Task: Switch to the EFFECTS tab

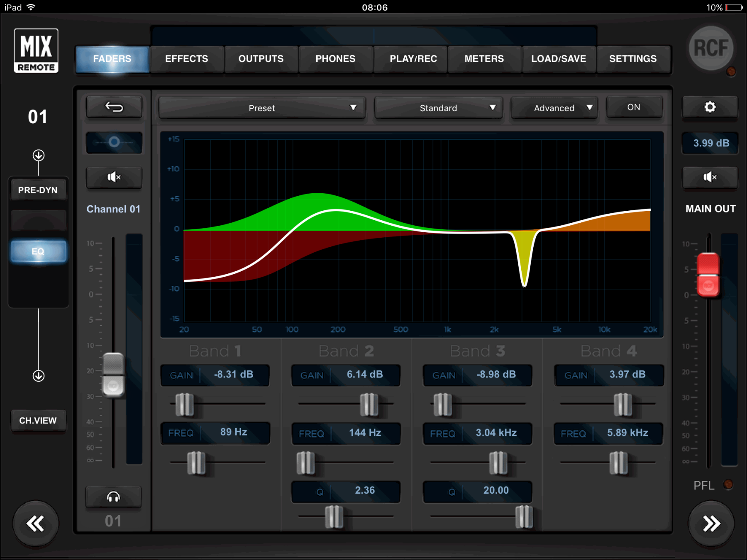Action: click(x=187, y=59)
